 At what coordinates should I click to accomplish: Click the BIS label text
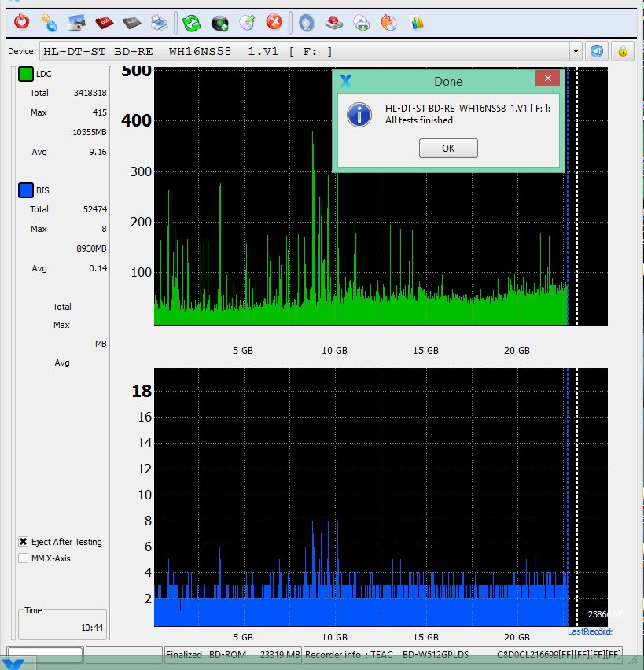[x=42, y=190]
